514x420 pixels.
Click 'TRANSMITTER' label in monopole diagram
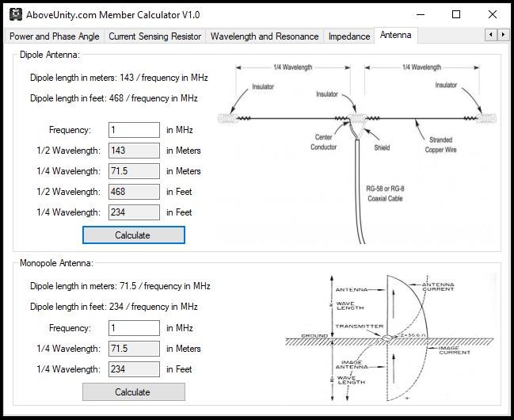(360, 326)
